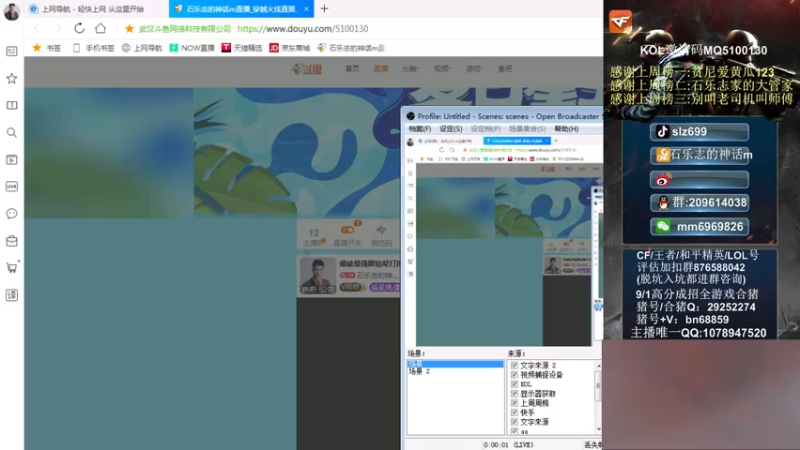Expand 游戏 dropdown in Douyu navigation
Viewport: 800px width, 450px height.
[x=474, y=69]
